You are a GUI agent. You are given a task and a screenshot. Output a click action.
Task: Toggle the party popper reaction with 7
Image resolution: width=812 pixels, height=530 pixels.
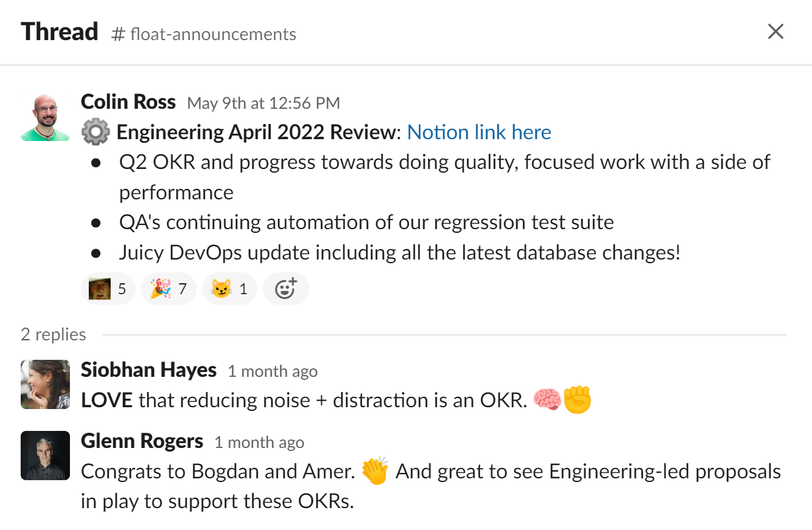coord(168,288)
